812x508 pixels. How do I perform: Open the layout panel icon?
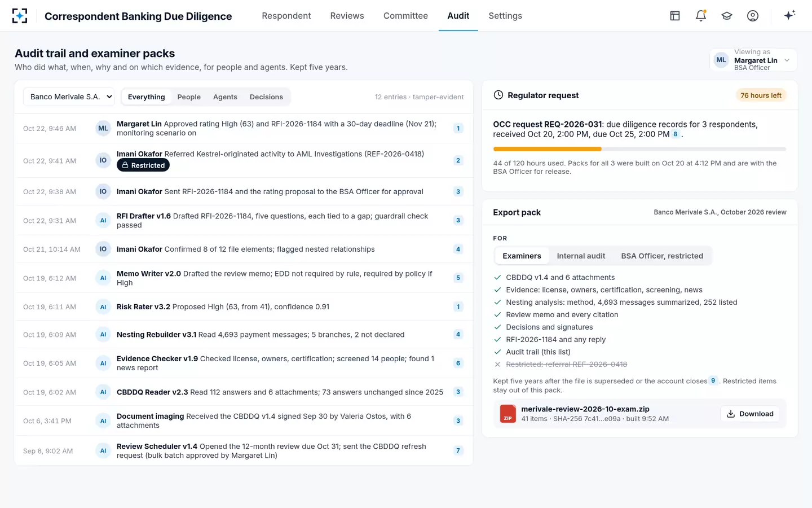[675, 16]
